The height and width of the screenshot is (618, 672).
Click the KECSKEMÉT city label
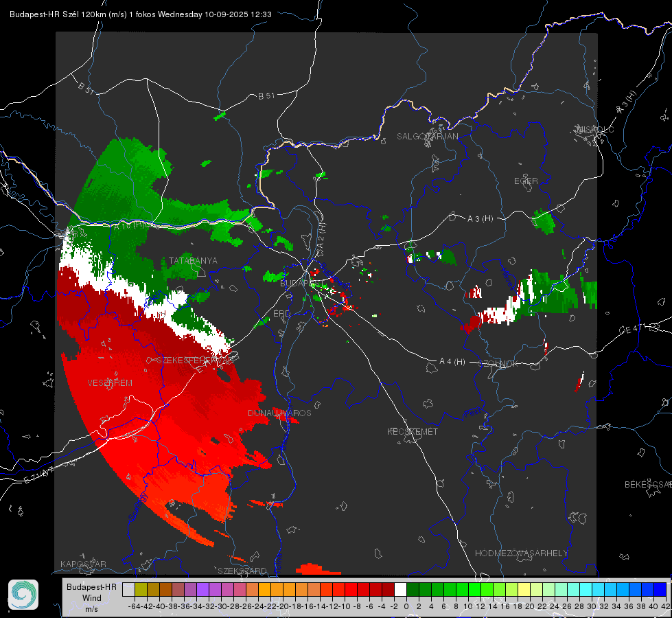point(413,431)
